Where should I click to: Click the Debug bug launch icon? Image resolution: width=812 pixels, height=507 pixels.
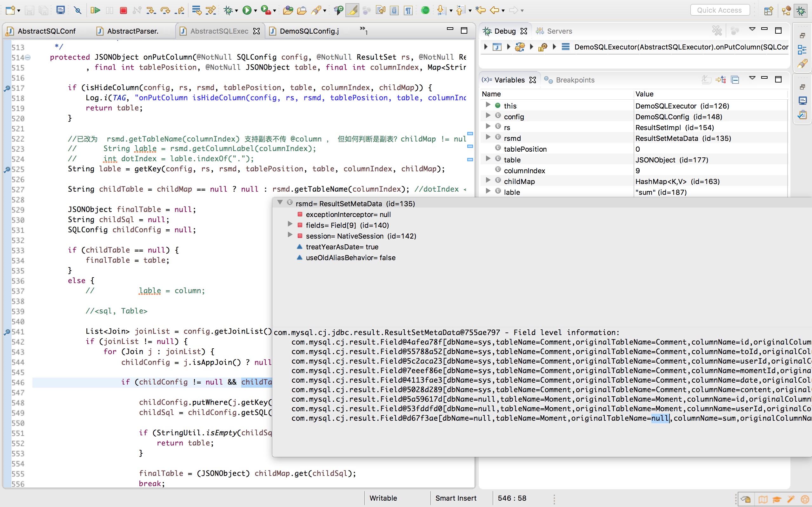click(x=229, y=10)
